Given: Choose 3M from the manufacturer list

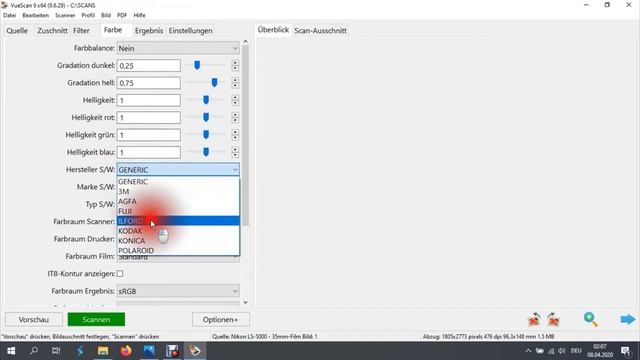Looking at the screenshot, I should point(178,191).
